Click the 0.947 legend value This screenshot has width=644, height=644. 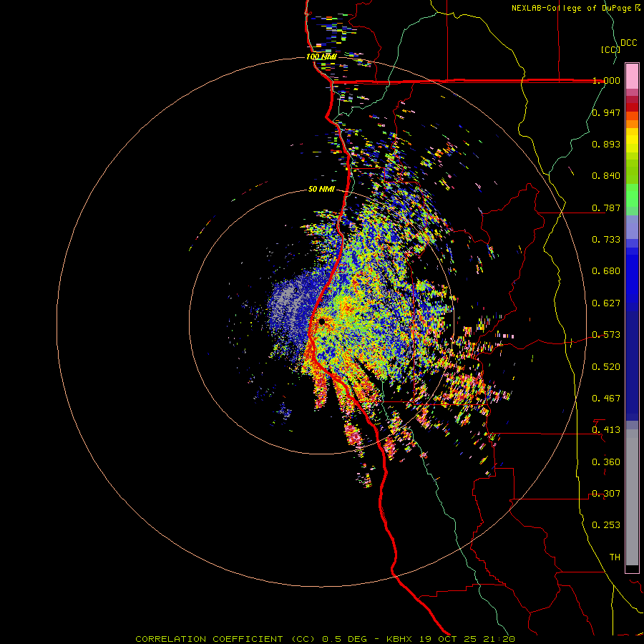point(606,112)
